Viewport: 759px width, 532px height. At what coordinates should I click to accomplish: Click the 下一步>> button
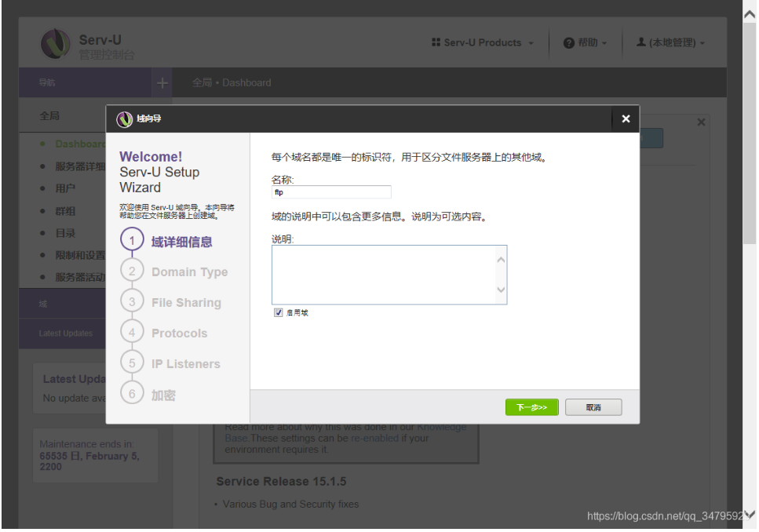coord(532,407)
